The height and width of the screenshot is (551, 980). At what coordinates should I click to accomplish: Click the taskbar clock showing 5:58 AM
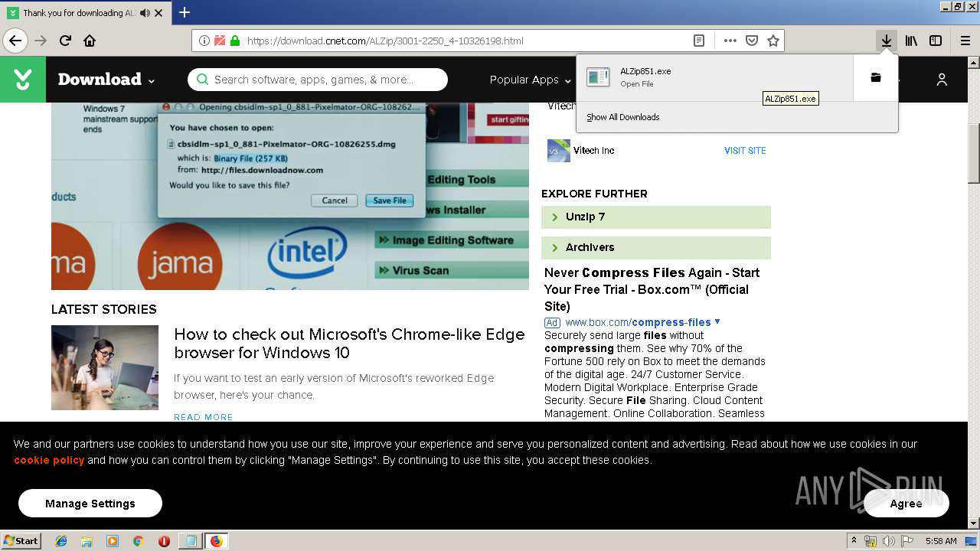[x=941, y=541]
